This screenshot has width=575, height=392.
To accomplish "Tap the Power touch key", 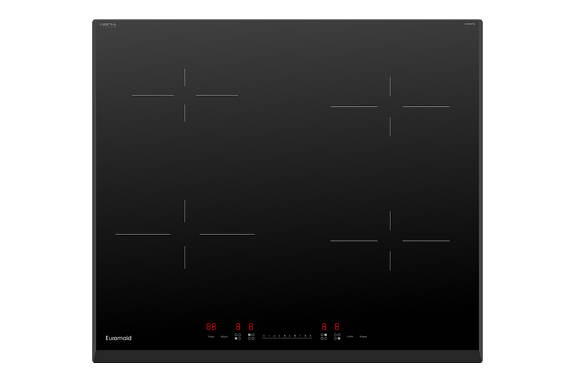I will (x=363, y=337).
